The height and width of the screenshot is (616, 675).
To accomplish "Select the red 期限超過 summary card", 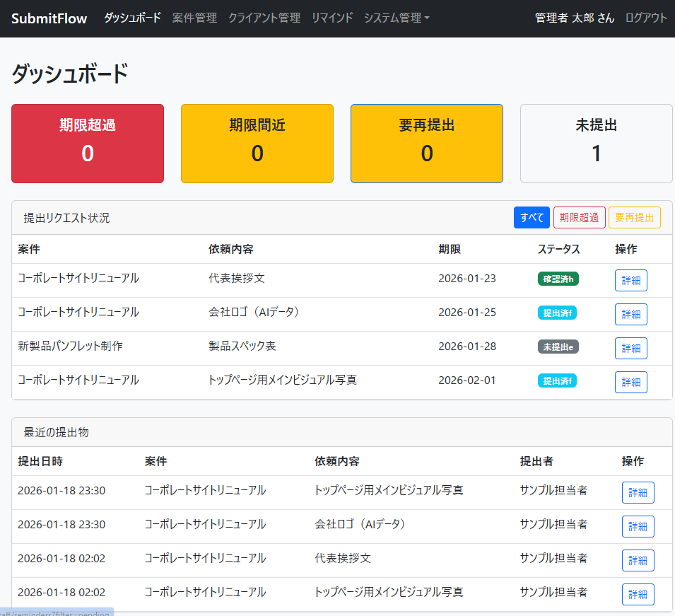I will pos(88,144).
